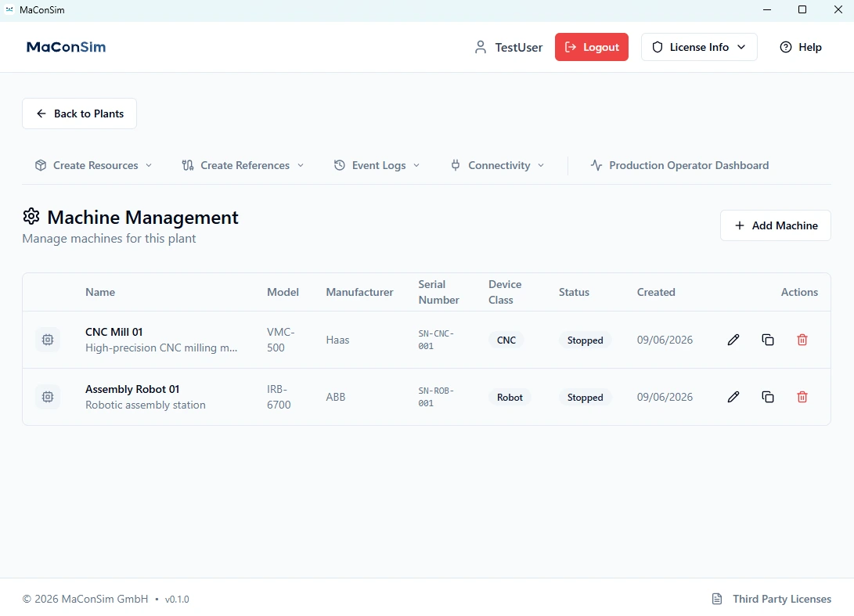Click the Manufacturer column header
854x616 pixels.
[359, 292]
